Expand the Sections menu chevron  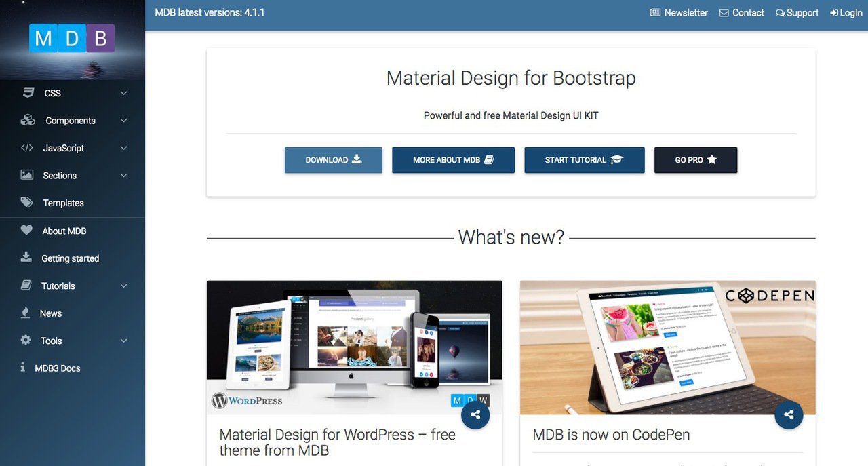coord(123,176)
